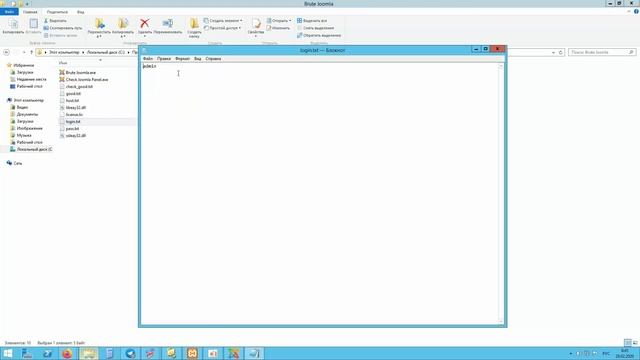This screenshot has width=640, height=360.
Task: Select check_good.txt in the file list
Action: click(76, 87)
